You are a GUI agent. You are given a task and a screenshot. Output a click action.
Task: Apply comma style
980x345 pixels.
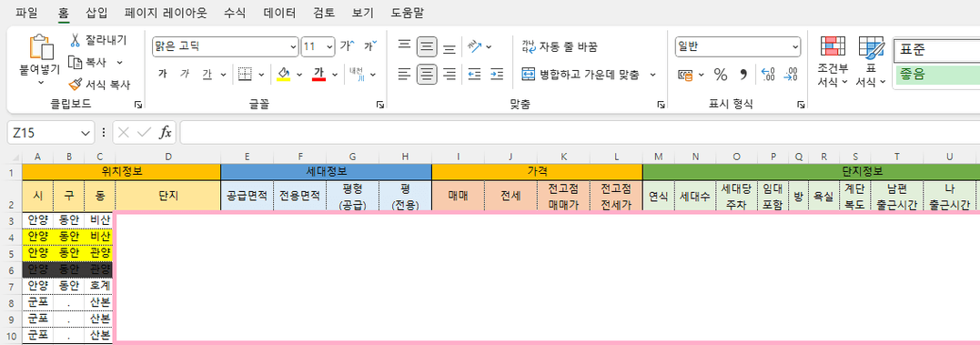pos(743,75)
